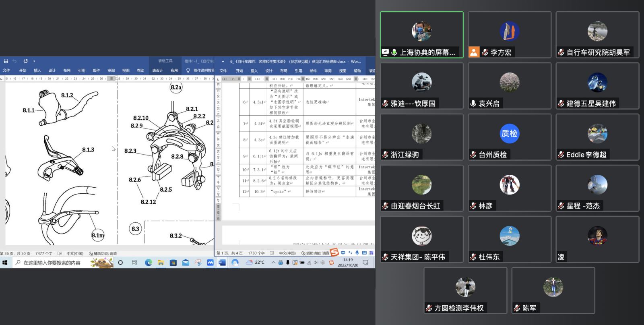
Task: Toggle microphone on 袁兴启's participant tile
Action: pyautogui.click(x=473, y=104)
